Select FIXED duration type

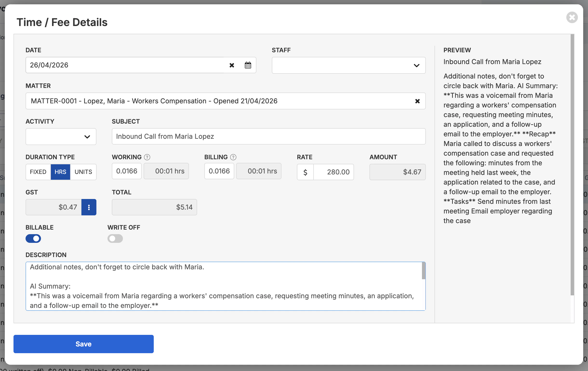point(38,172)
